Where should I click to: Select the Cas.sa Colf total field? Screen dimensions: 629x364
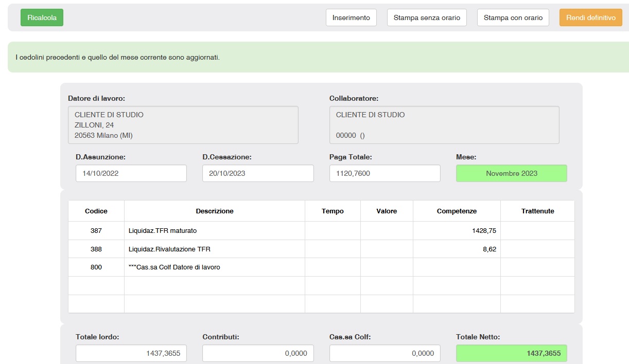[x=385, y=353]
